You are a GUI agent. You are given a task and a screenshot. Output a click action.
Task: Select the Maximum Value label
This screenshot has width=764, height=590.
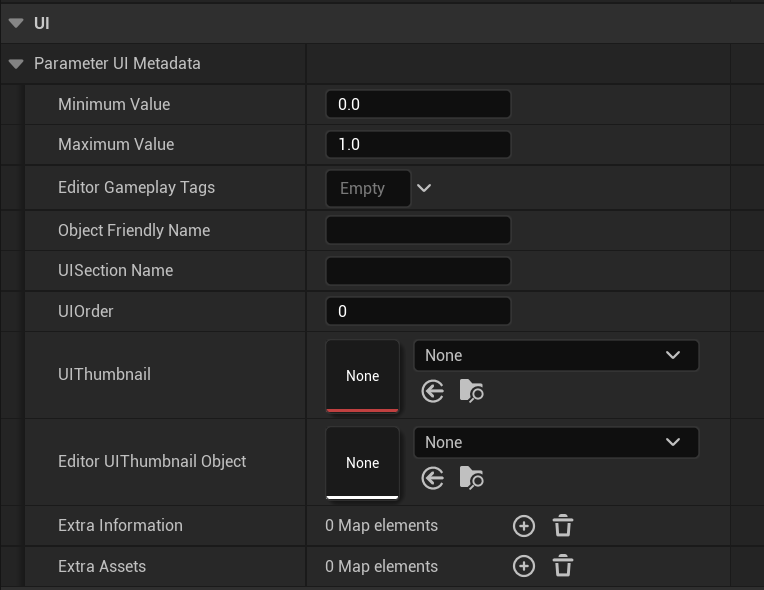tap(116, 144)
